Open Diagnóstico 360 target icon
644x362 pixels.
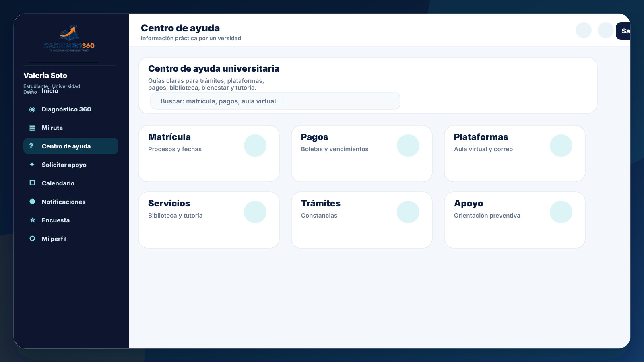pyautogui.click(x=32, y=109)
